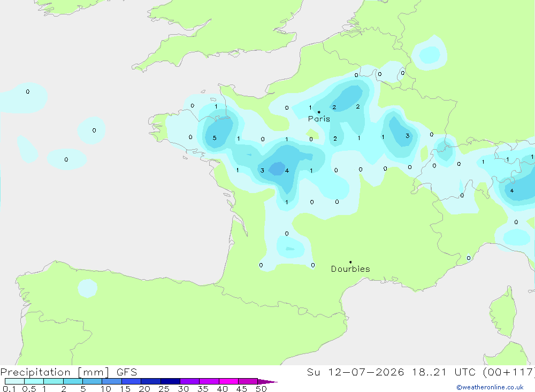The image size is (535, 392).
Task: Click the '30' legend scale label
Action: coord(184,389)
